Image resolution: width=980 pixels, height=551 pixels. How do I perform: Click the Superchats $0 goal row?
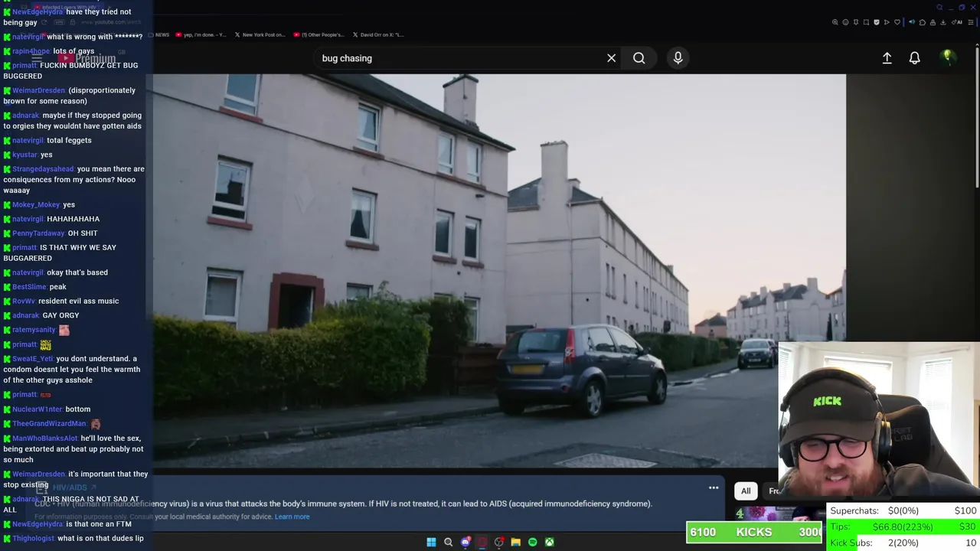[903, 510]
